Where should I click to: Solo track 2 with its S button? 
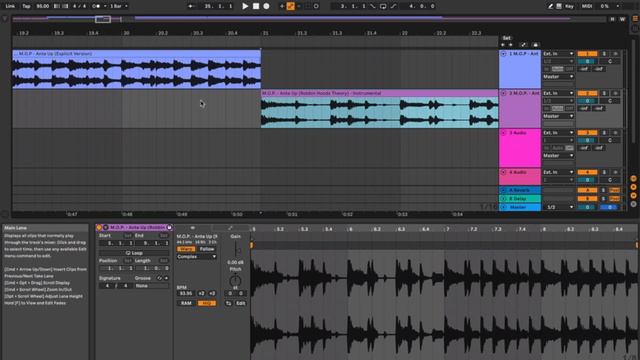click(x=604, y=93)
